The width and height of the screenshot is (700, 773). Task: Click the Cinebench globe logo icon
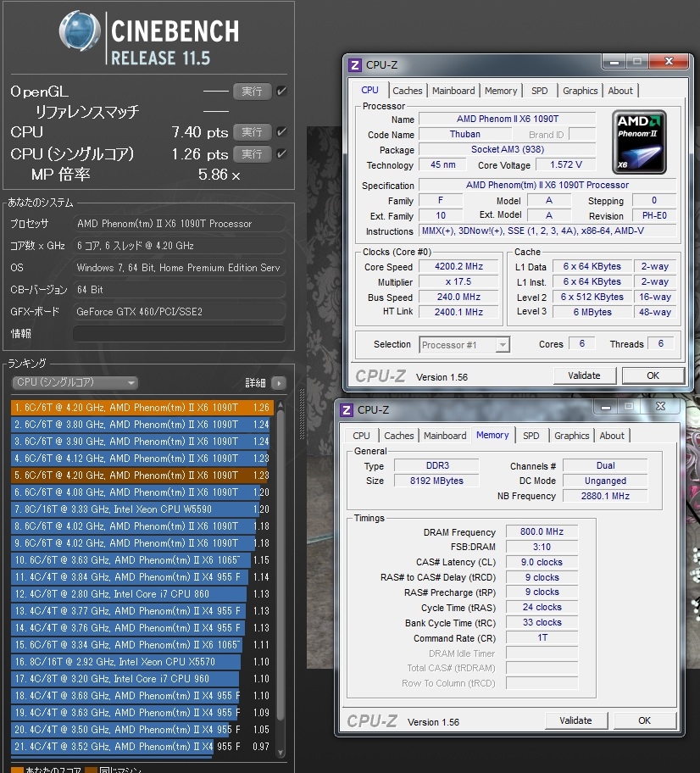pyautogui.click(x=80, y=31)
